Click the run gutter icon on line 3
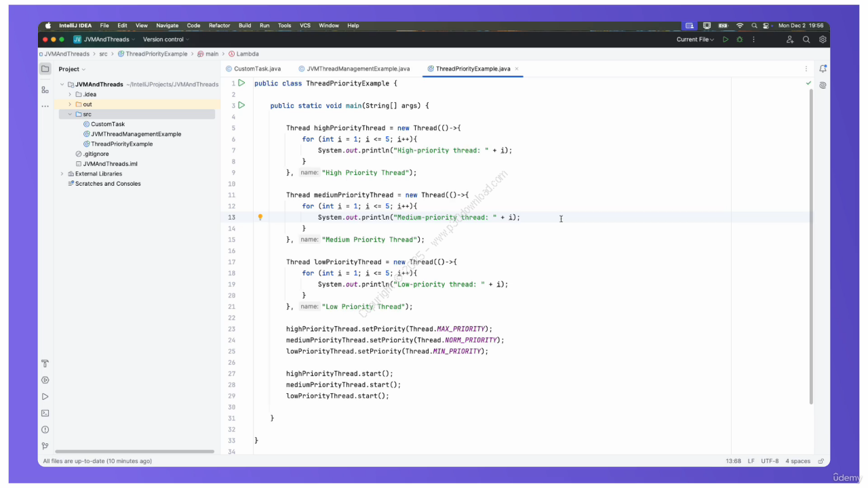 [x=241, y=105]
